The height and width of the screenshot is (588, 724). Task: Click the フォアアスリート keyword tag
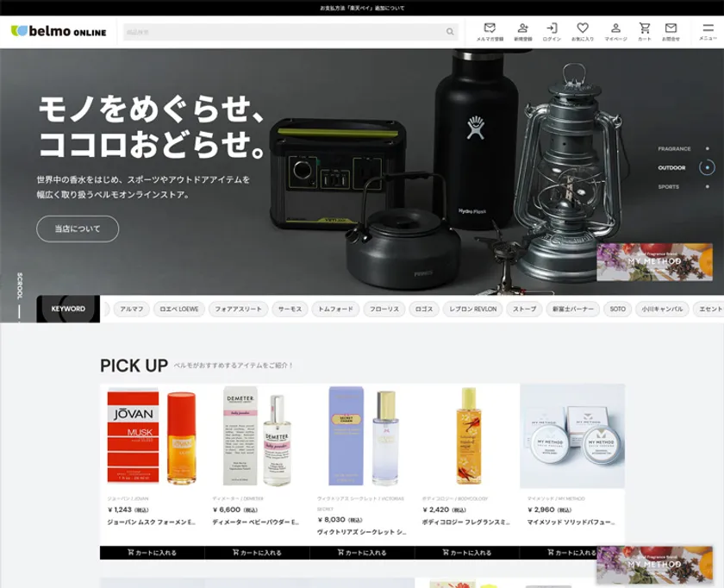click(238, 309)
